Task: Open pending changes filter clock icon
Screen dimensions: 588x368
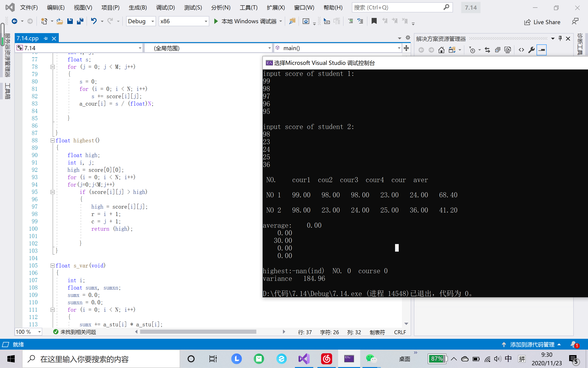Action: pos(472,50)
